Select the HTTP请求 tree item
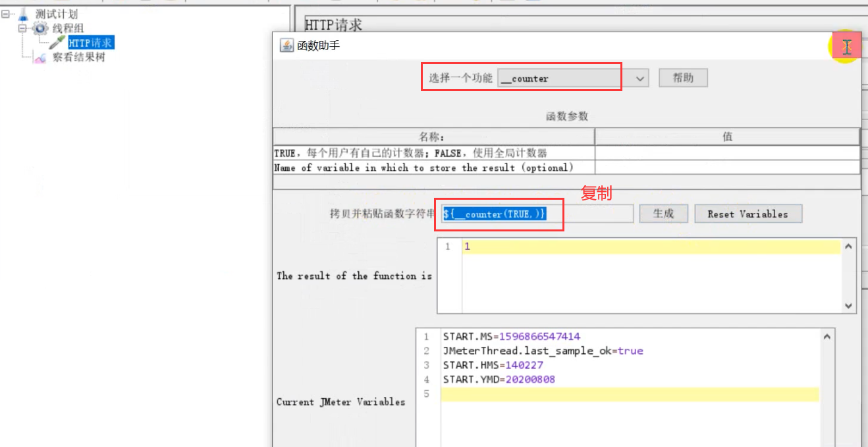This screenshot has height=447, width=868. coord(91,43)
